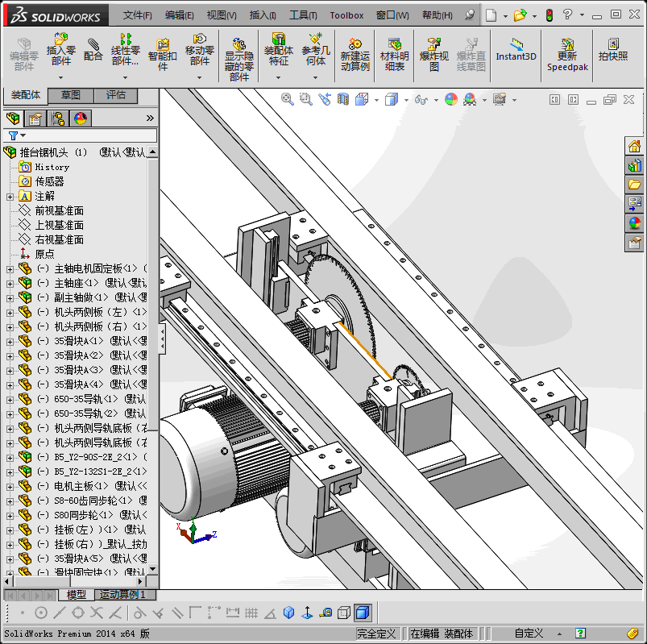Image resolution: width=647 pixels, height=644 pixels.
Task: Click the 拍快照 (Take Snapshot) button
Action: [612, 50]
